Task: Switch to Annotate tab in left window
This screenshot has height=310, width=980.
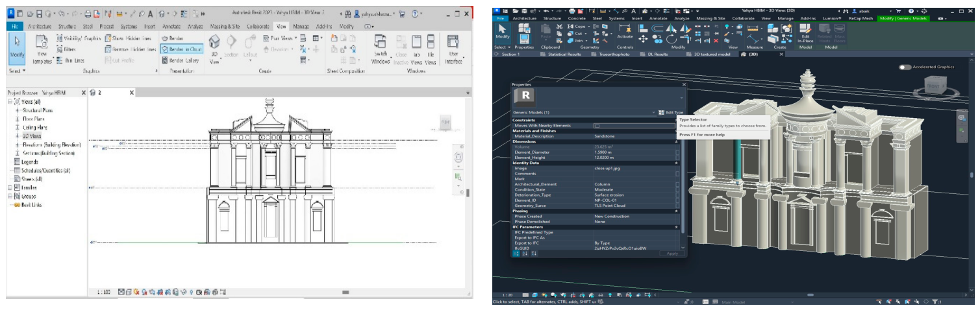Action: coord(173,26)
